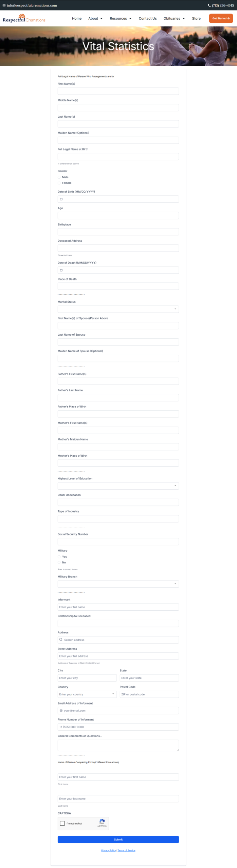
Task: Click the Respectful Cremations logo
Action: (24, 18)
